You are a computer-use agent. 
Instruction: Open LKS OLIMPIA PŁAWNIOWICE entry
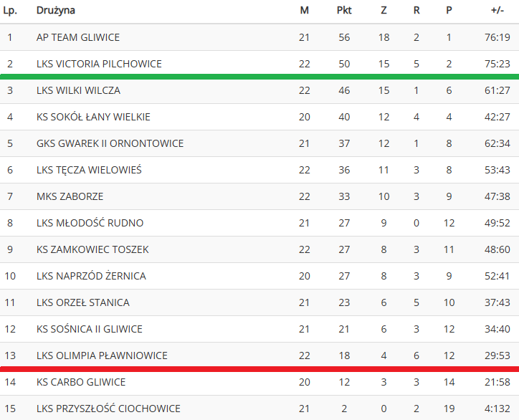click(x=102, y=355)
